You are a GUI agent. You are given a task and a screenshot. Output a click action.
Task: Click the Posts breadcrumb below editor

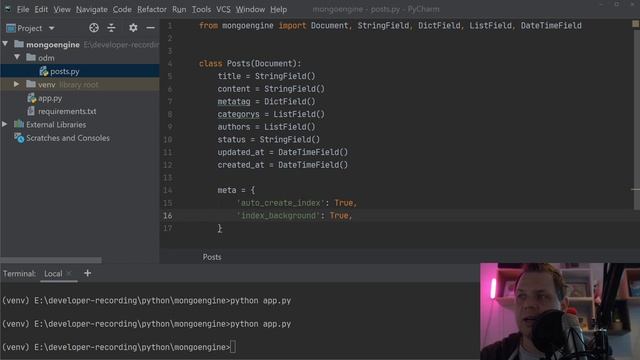click(212, 257)
